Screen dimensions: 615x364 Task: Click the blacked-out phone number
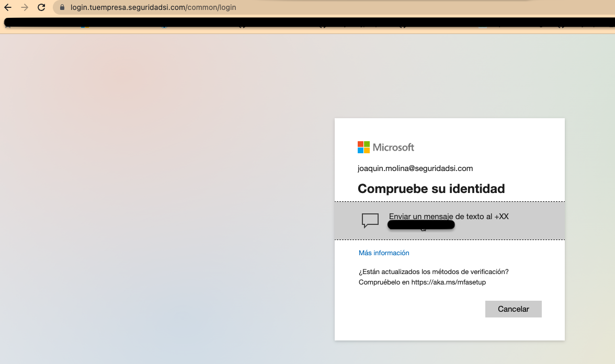(x=421, y=225)
